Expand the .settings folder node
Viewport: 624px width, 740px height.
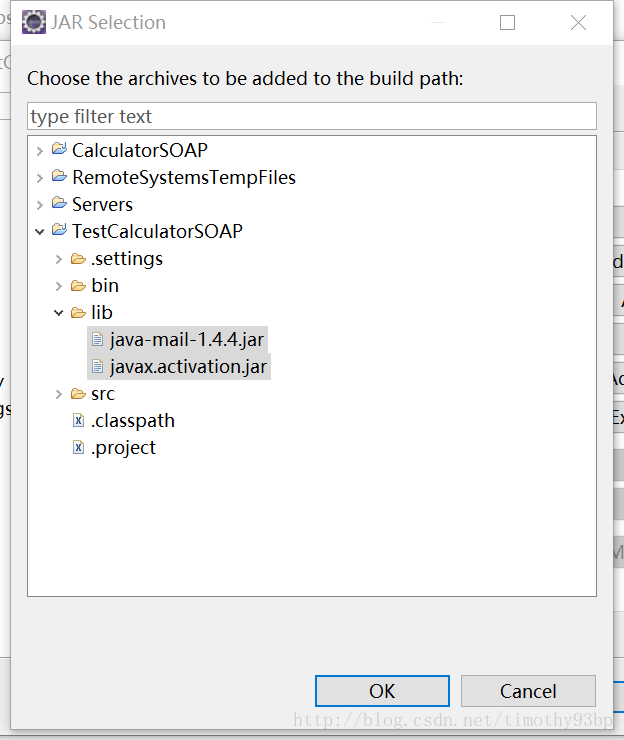(59, 259)
